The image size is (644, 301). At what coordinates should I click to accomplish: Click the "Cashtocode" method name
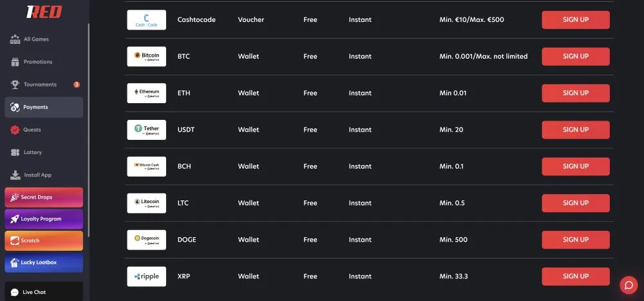coord(196,20)
